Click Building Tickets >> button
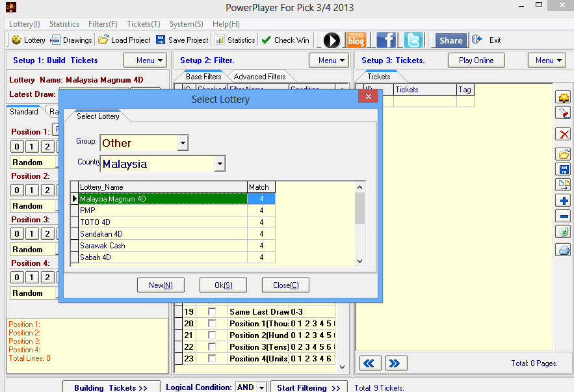This screenshot has width=574, height=392. click(111, 387)
